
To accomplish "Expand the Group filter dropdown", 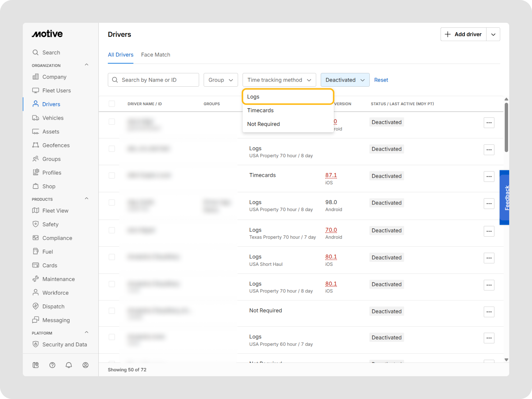I will pos(221,80).
